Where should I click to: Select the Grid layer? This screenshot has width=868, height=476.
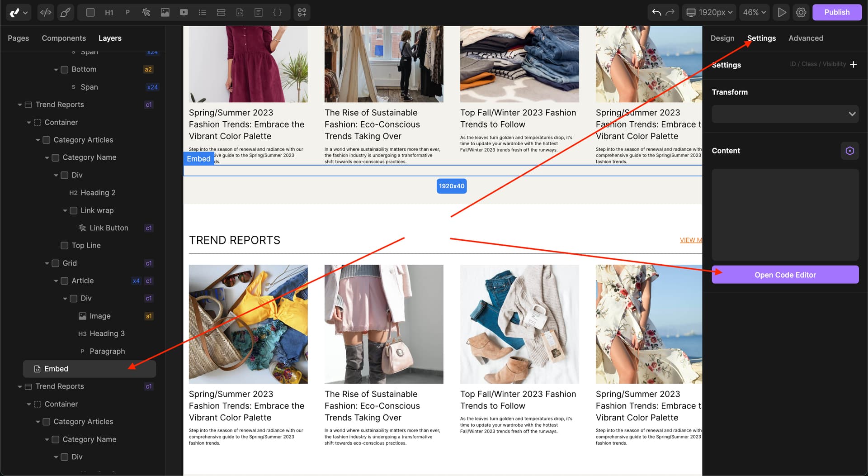(x=69, y=263)
